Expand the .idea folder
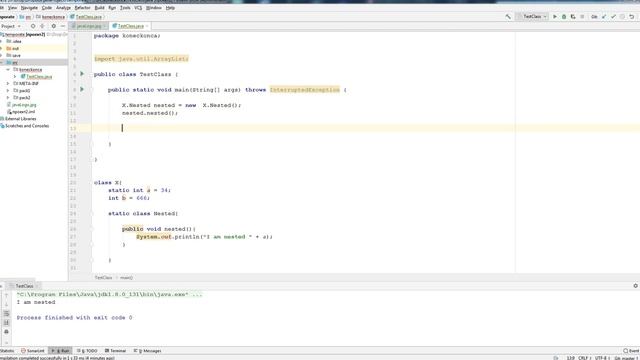The image size is (640, 360). pos(2,41)
